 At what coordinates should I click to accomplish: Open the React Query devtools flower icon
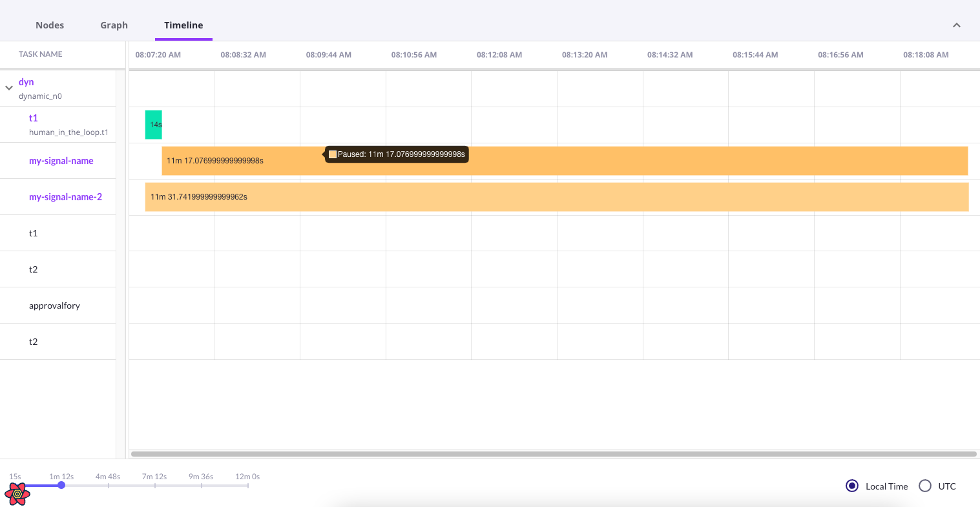(x=17, y=494)
